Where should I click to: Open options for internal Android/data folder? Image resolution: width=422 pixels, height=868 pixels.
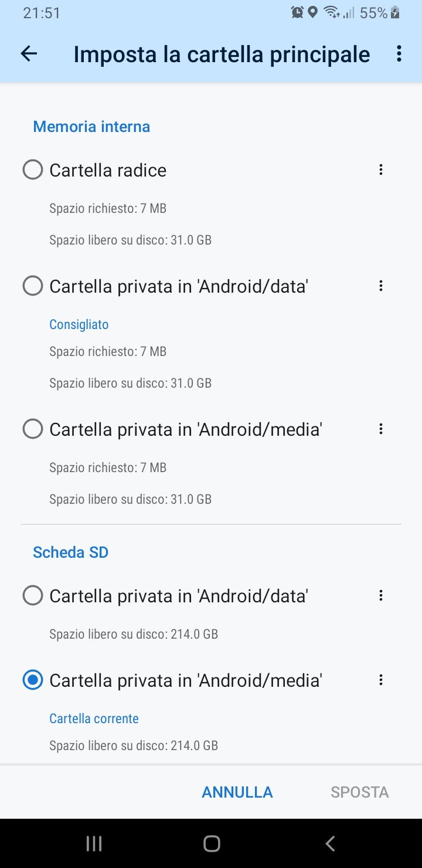tap(381, 286)
